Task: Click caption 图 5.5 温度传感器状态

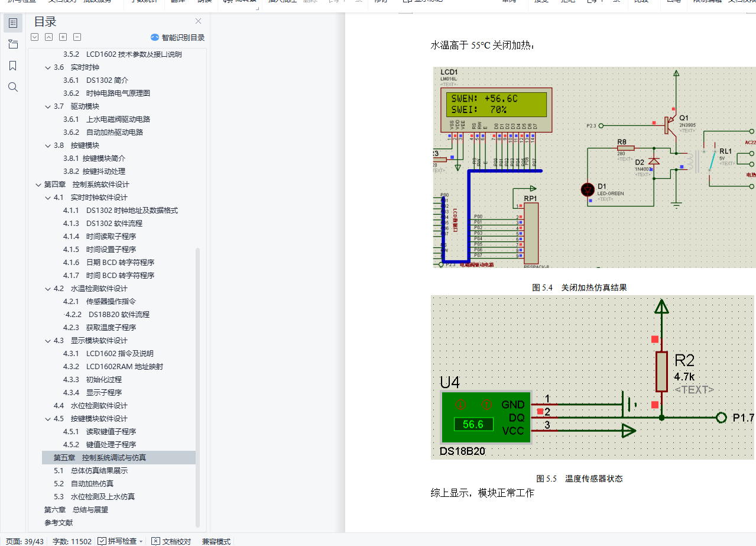Action: point(579,479)
